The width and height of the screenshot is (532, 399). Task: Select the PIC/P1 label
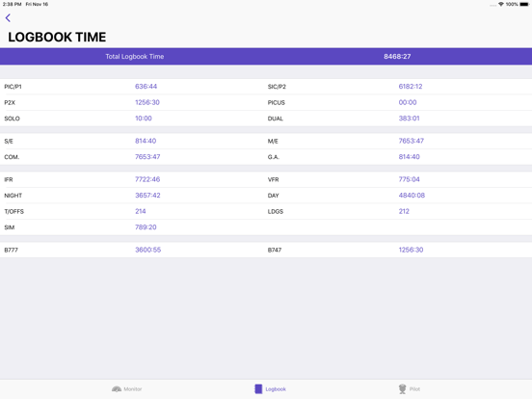(x=13, y=87)
